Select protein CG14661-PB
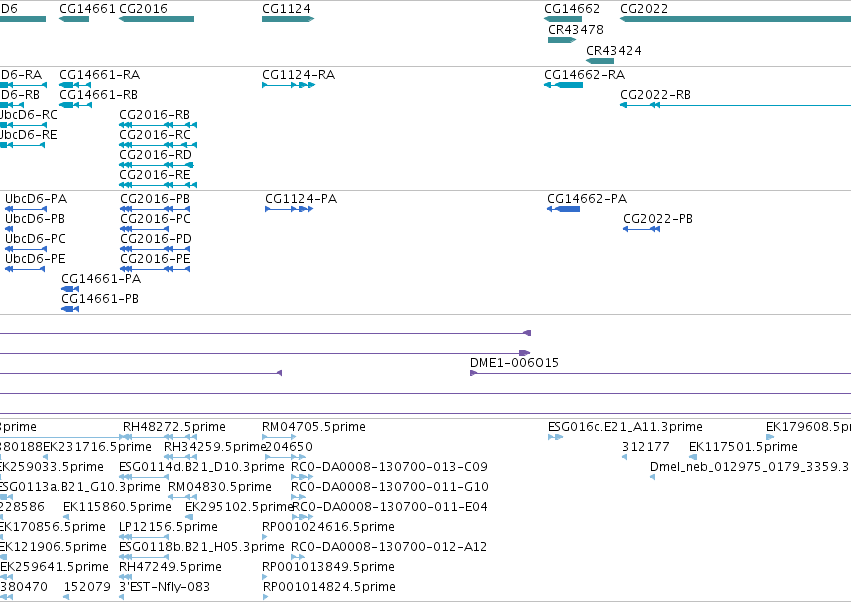Viewport: 851px width, 602px height. 100,299
